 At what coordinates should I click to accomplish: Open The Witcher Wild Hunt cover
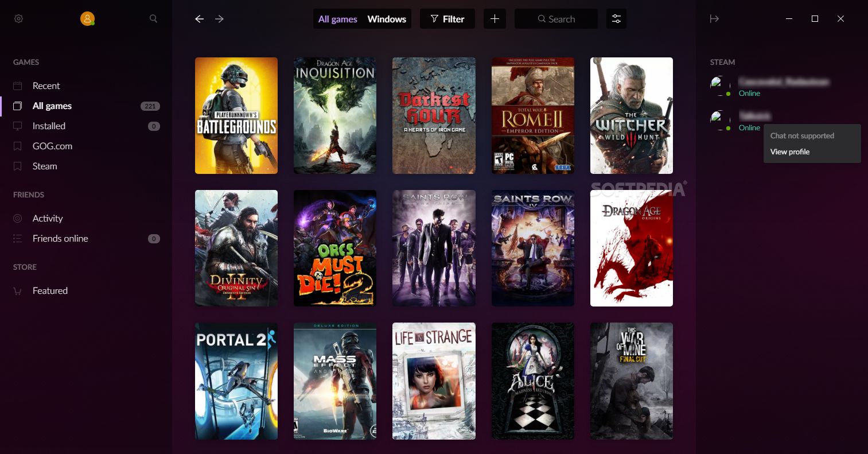632,115
